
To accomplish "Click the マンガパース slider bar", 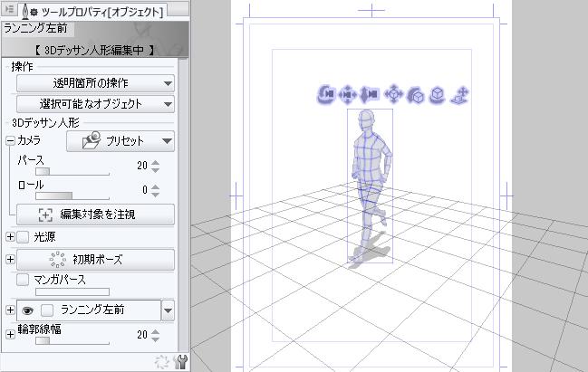I will [x=72, y=291].
